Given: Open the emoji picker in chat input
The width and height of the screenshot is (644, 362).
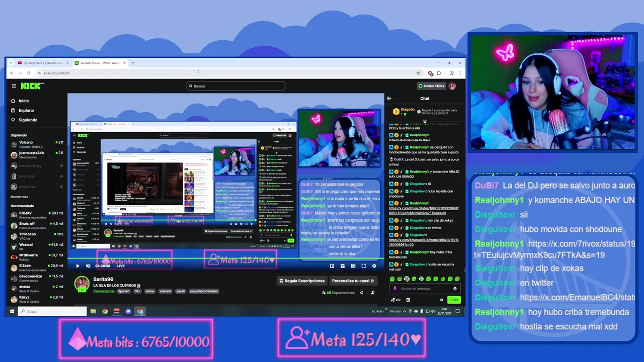Looking at the screenshot, I should click(x=455, y=289).
